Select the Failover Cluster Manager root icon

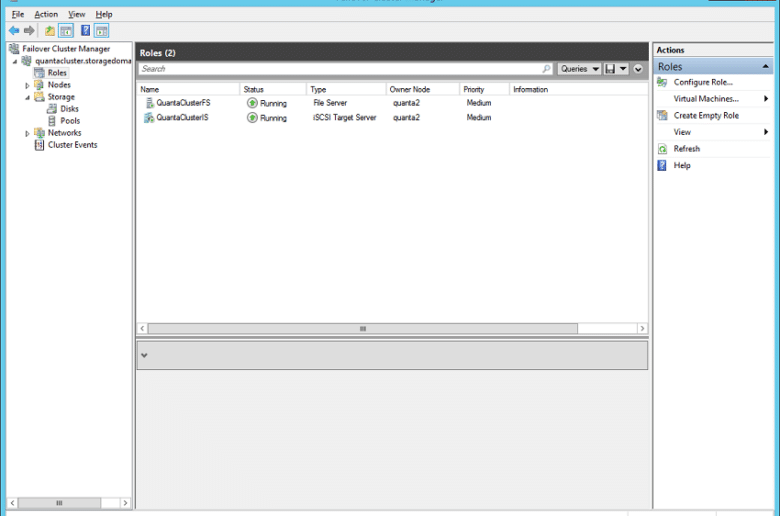tap(14, 49)
